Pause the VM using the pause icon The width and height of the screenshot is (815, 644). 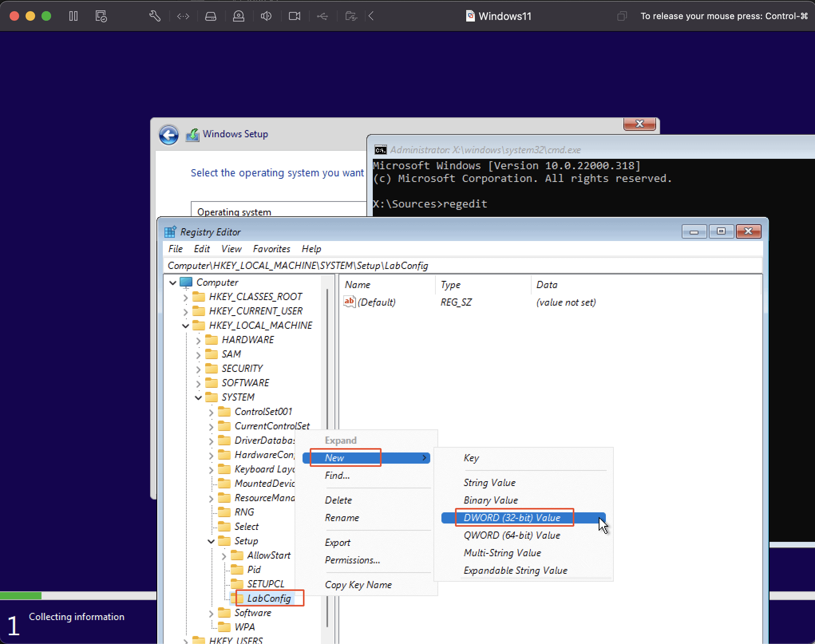73,16
